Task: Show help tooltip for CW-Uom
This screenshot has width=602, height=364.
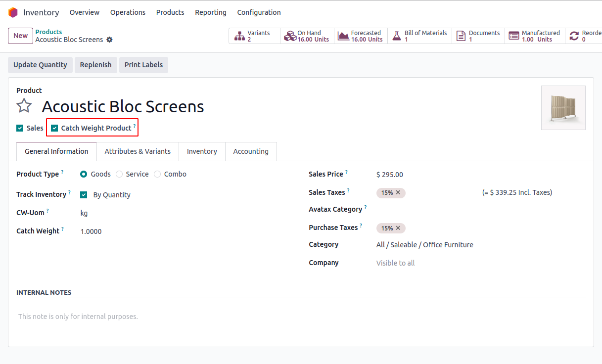Action: (48, 210)
